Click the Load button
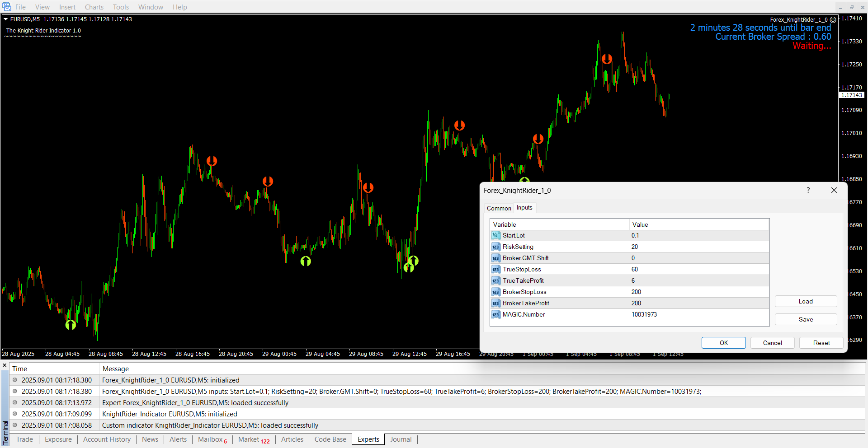 click(805, 301)
